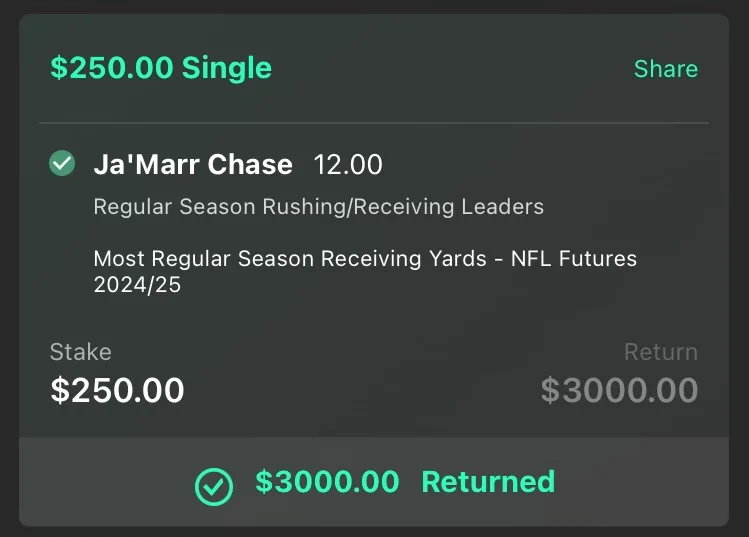Click the green $3000.00 returned amount

click(x=327, y=482)
